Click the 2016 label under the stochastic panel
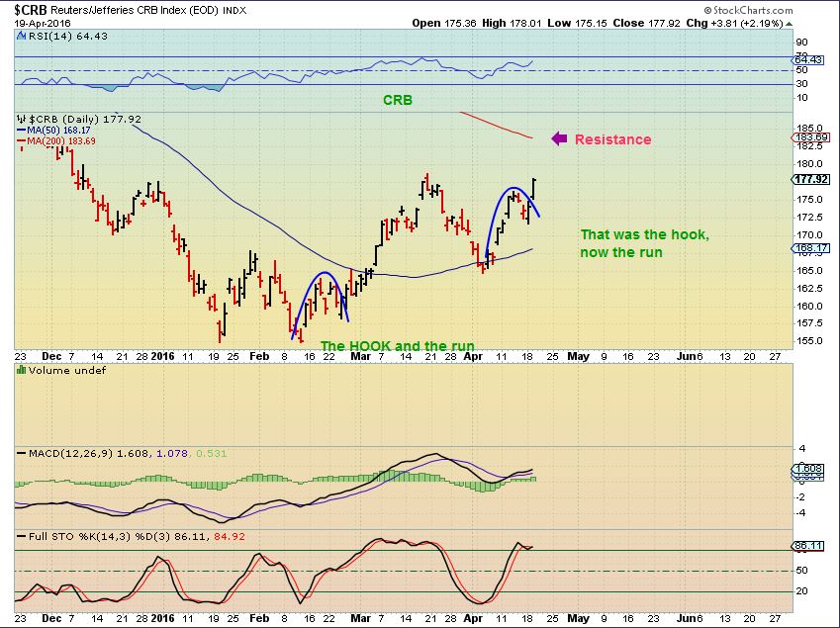Viewport: 840px width, 628px height. [x=163, y=618]
